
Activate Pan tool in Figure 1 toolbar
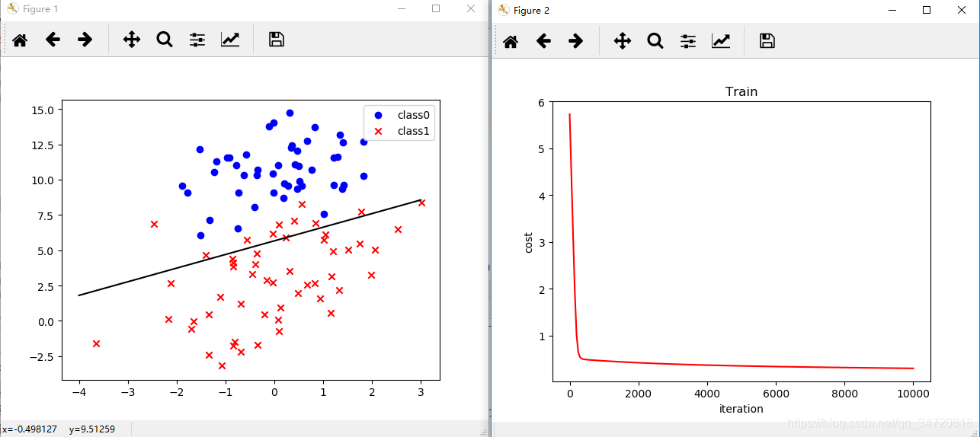pyautogui.click(x=132, y=40)
